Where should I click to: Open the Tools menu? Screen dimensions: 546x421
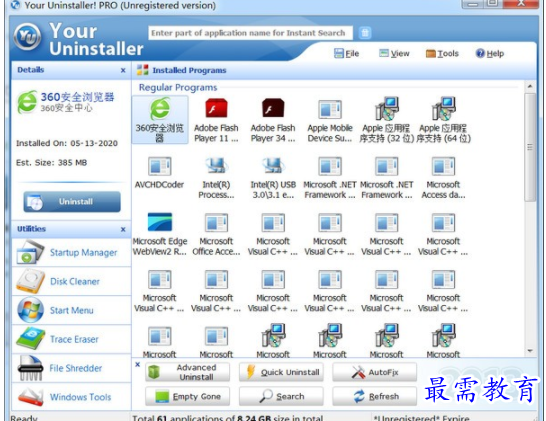[442, 54]
